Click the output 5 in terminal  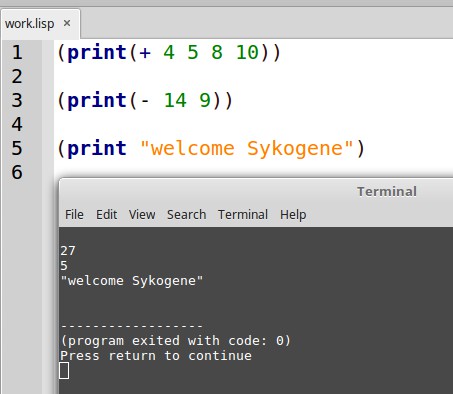(x=64, y=266)
